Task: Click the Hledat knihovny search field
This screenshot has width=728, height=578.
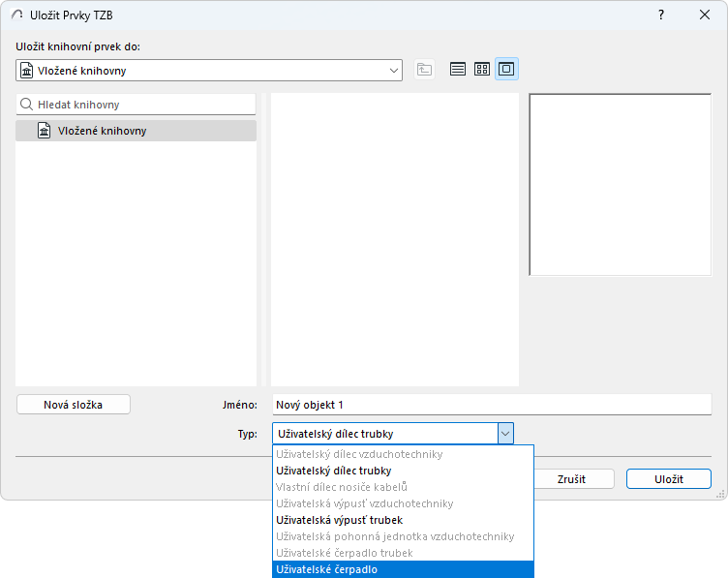Action: (x=136, y=105)
